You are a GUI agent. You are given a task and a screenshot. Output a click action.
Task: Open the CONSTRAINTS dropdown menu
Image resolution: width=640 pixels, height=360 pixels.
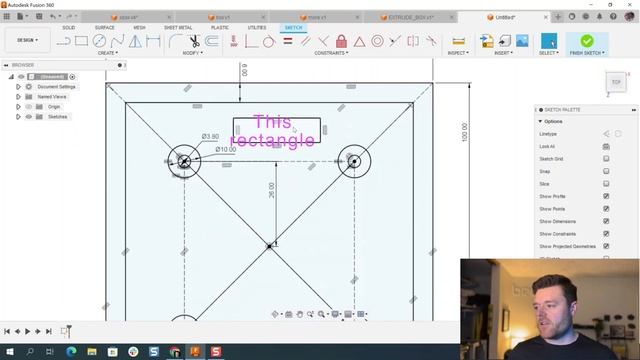coord(331,53)
